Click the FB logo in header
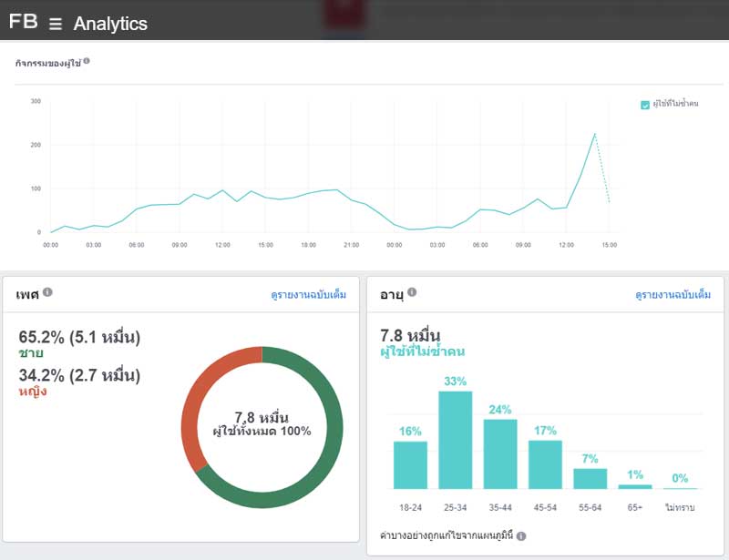This screenshot has width=729, height=560. (23, 22)
